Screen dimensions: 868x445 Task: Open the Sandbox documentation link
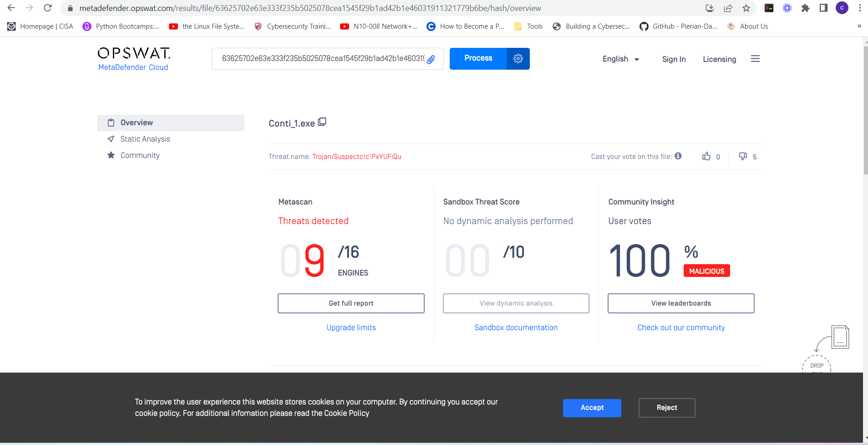[x=516, y=327]
